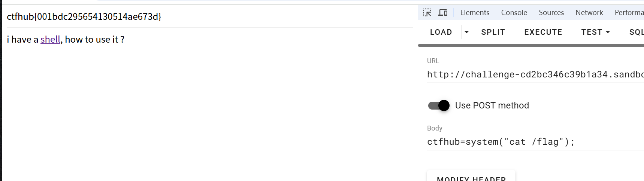
Task: Click into the URL input field
Action: coord(535,74)
